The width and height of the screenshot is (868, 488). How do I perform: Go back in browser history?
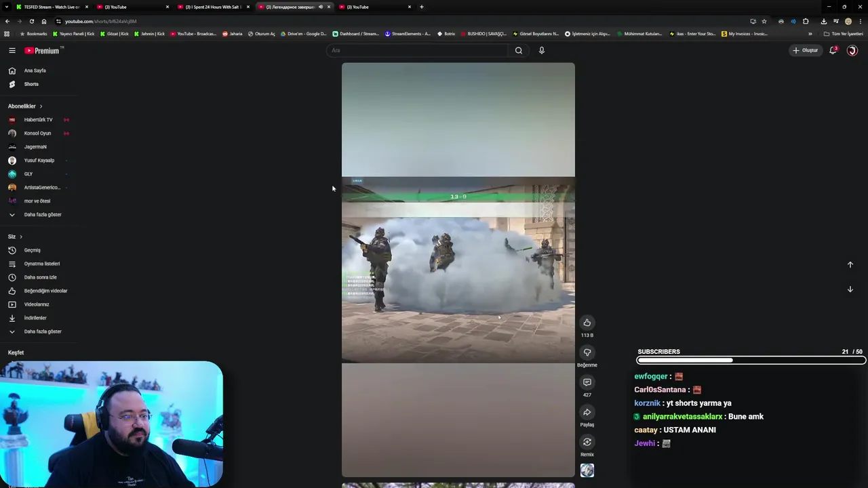pos(7,21)
